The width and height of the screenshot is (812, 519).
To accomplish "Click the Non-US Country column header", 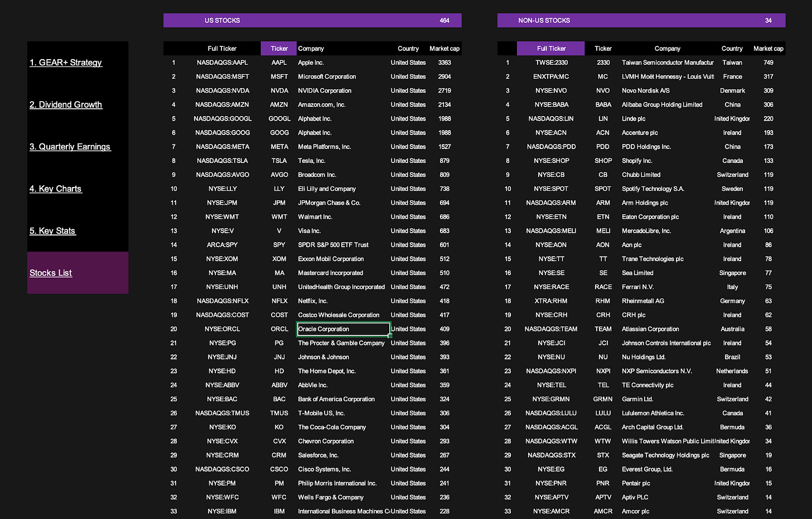I will [x=732, y=49].
